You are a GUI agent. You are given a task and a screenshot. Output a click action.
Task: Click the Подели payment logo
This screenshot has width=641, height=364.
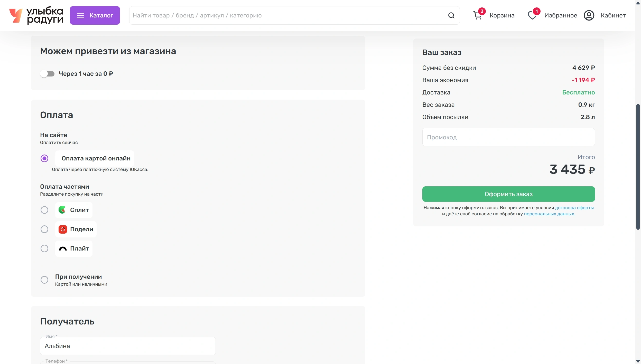[x=63, y=229]
